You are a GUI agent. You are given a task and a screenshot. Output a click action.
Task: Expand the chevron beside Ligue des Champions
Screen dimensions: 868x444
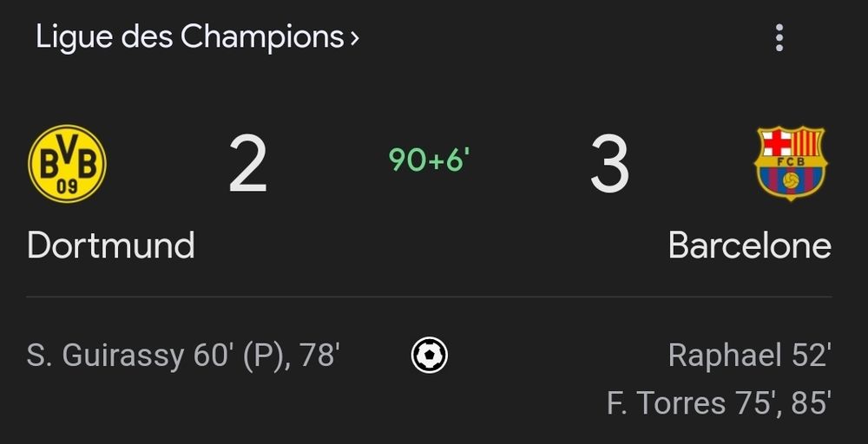pos(354,38)
